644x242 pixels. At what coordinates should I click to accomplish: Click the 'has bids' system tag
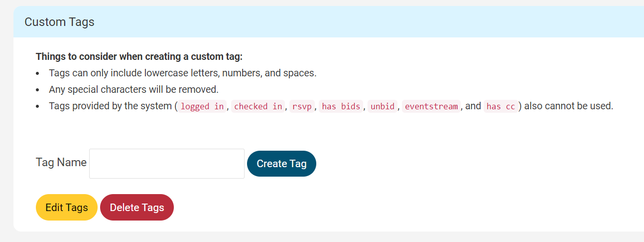(x=341, y=106)
